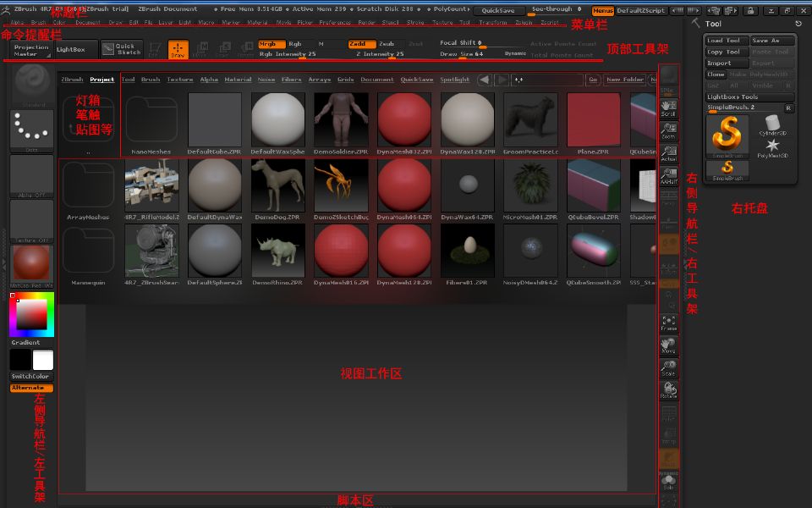Select the Zoom navigation icon
This screenshot has height=508, width=812.
tap(668, 131)
